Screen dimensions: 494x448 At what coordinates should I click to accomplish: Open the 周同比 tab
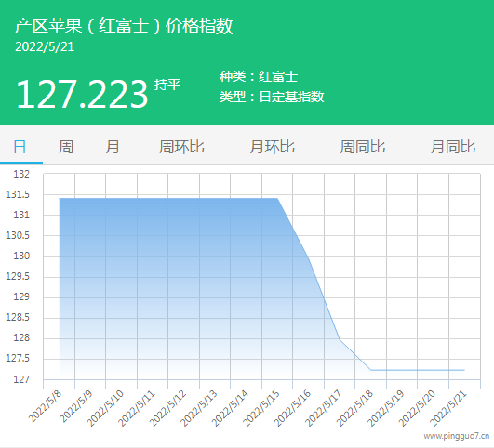click(362, 147)
